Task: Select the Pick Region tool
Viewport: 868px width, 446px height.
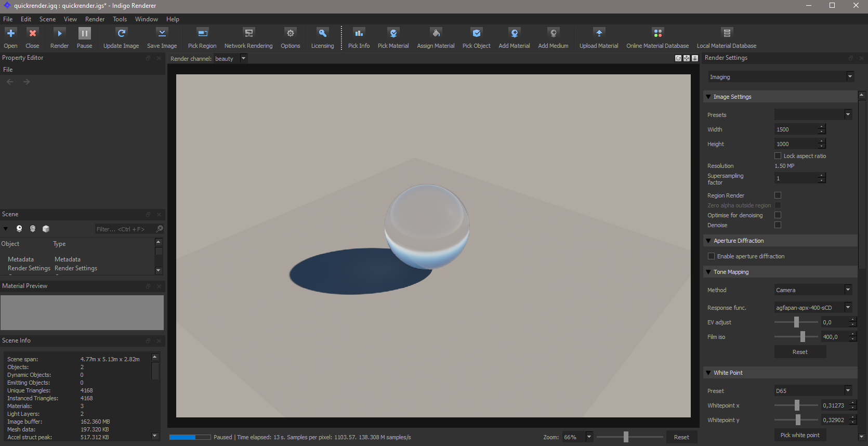Action: [x=202, y=34]
